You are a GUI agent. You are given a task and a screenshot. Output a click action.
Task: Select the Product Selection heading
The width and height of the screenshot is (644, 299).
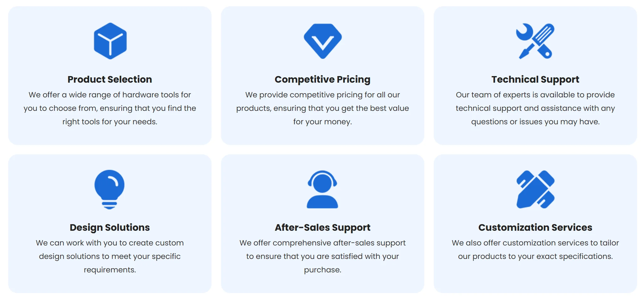point(110,80)
